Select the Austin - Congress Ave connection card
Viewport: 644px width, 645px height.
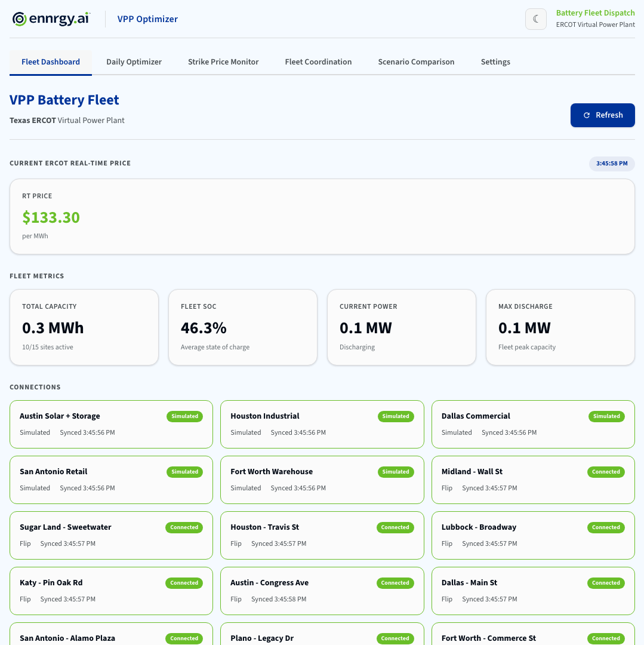click(322, 591)
